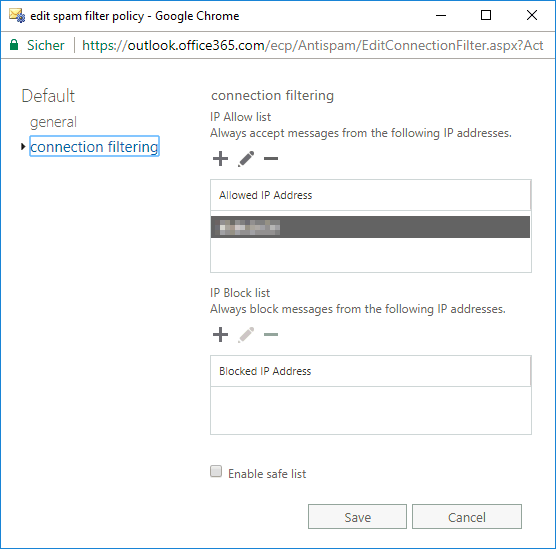Image resolution: width=556 pixels, height=549 pixels.
Task: Click inside the empty blocked IP list
Action: [371, 410]
